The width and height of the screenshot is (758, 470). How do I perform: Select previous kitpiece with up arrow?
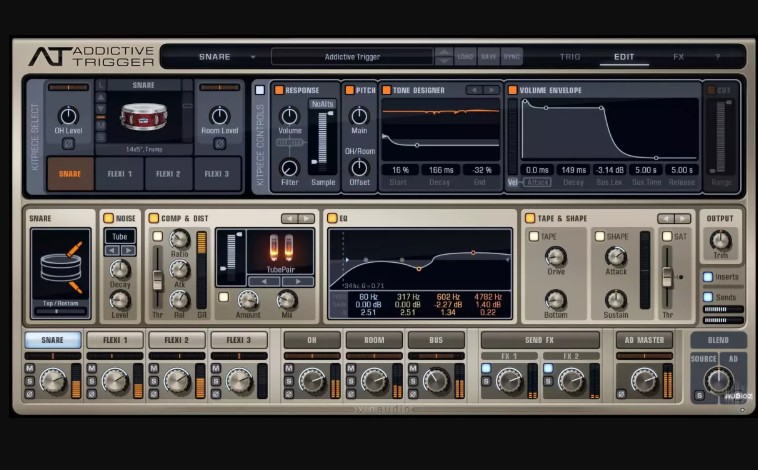[x=101, y=97]
